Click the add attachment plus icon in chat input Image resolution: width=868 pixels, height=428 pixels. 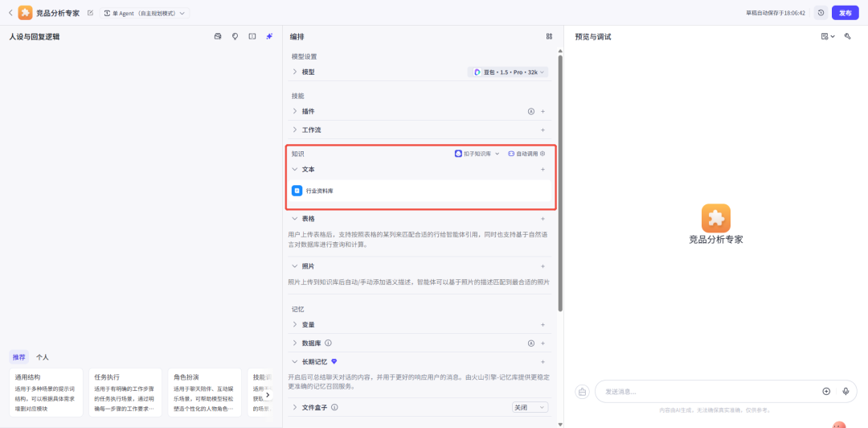(826, 392)
